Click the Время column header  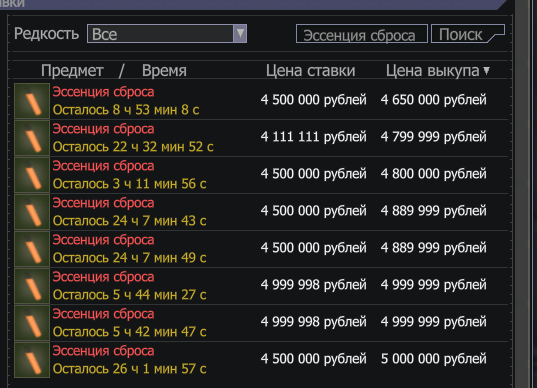coord(164,71)
